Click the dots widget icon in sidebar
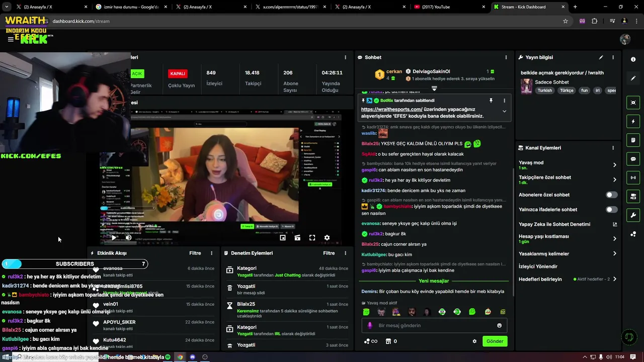 pyautogui.click(x=633, y=234)
